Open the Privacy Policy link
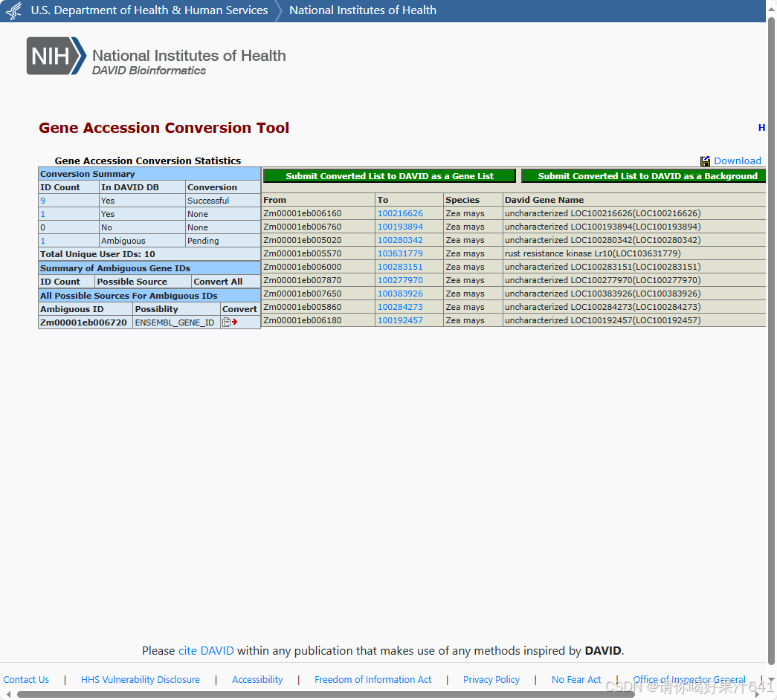The image size is (777, 700). coord(491,680)
